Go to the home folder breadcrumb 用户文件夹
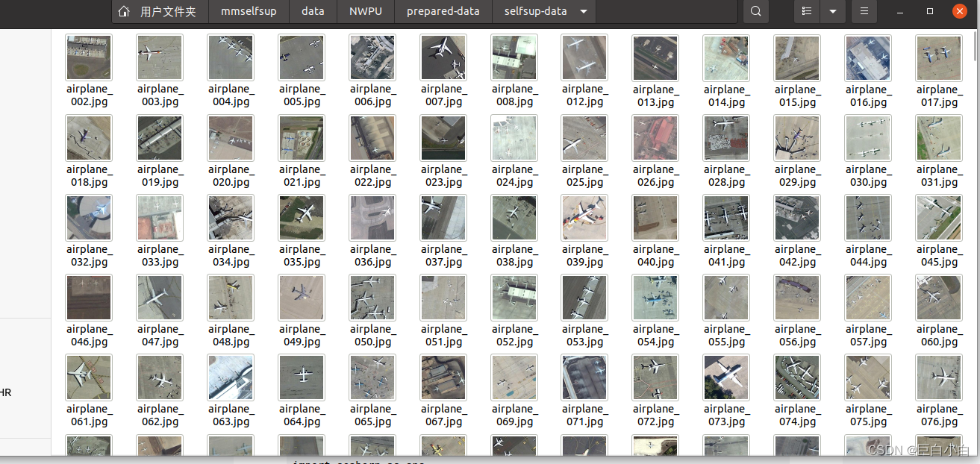 click(x=158, y=11)
